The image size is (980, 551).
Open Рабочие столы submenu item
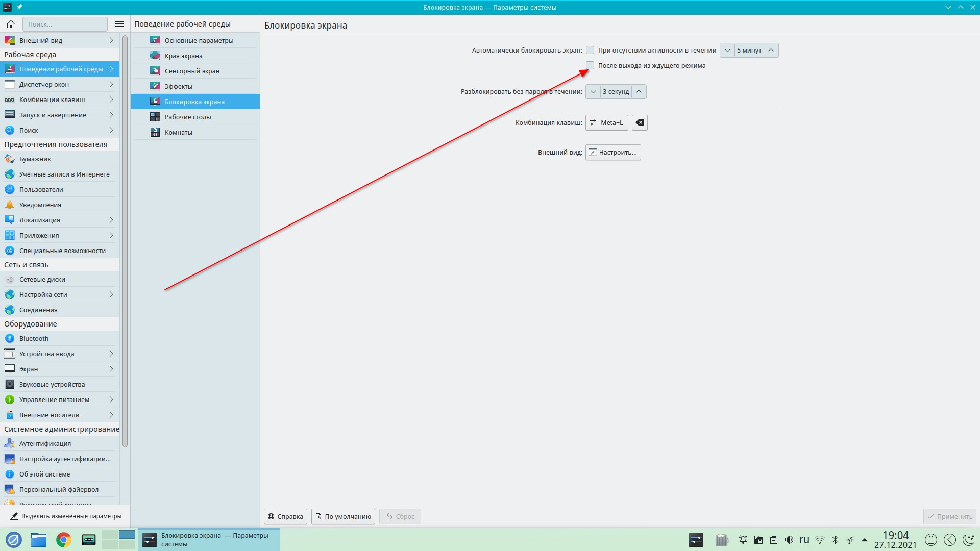coord(188,117)
